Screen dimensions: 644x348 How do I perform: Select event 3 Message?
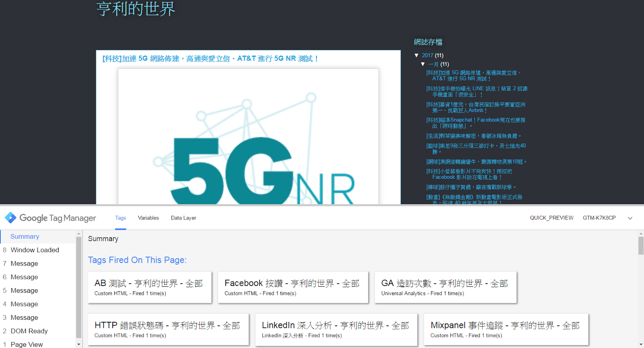38,317
